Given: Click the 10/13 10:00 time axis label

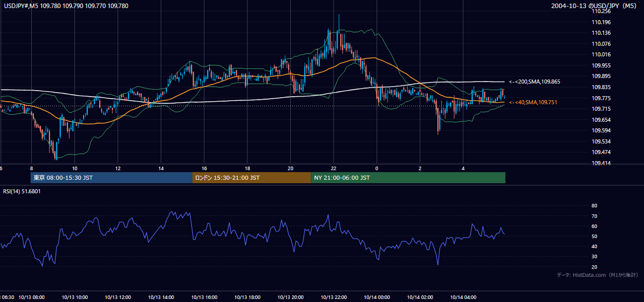Looking at the screenshot, I should coord(75,297).
